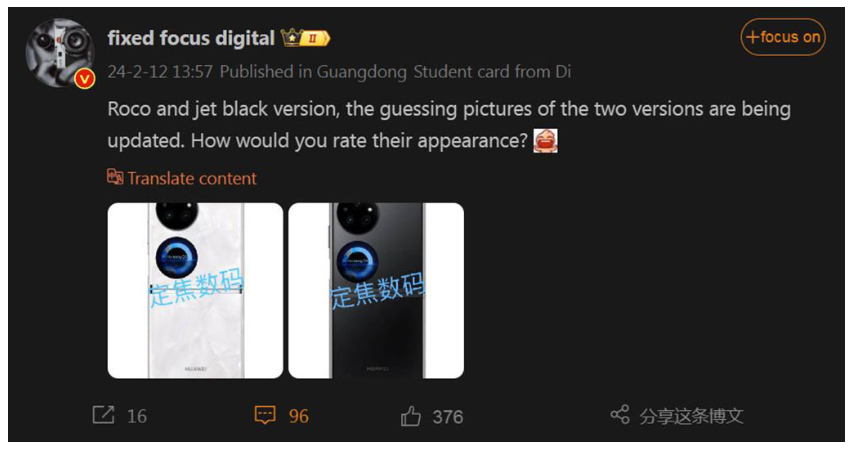854x450 pixels.
Task: Click the repost count 16
Action: (137, 416)
